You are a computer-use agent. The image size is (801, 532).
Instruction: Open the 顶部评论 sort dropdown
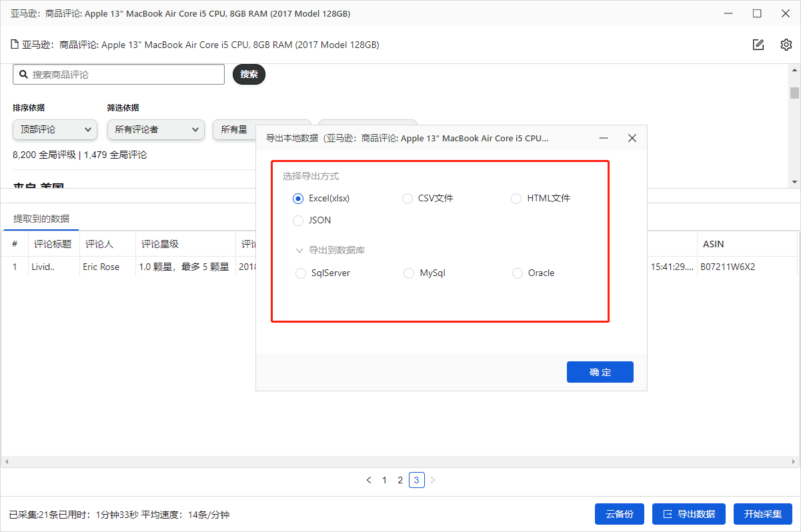tap(55, 129)
